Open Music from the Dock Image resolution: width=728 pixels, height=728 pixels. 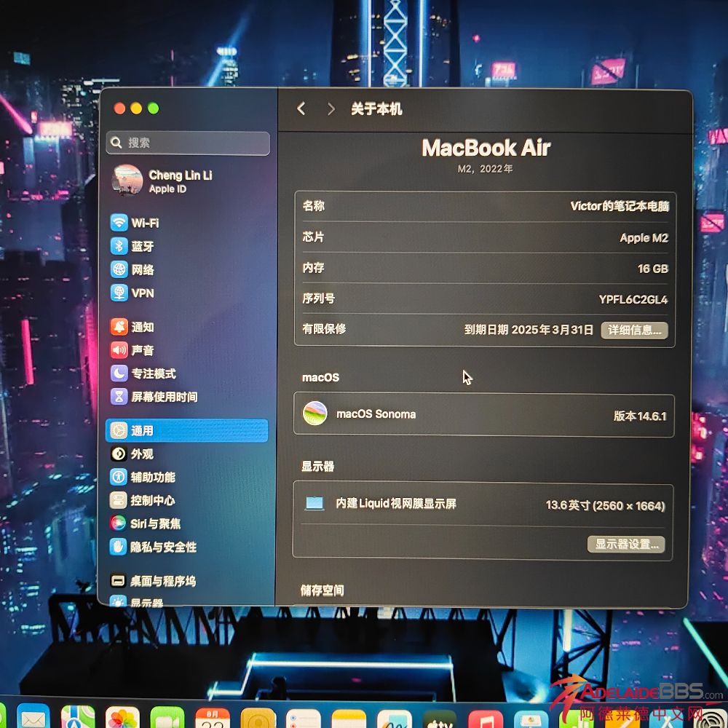tap(485, 719)
